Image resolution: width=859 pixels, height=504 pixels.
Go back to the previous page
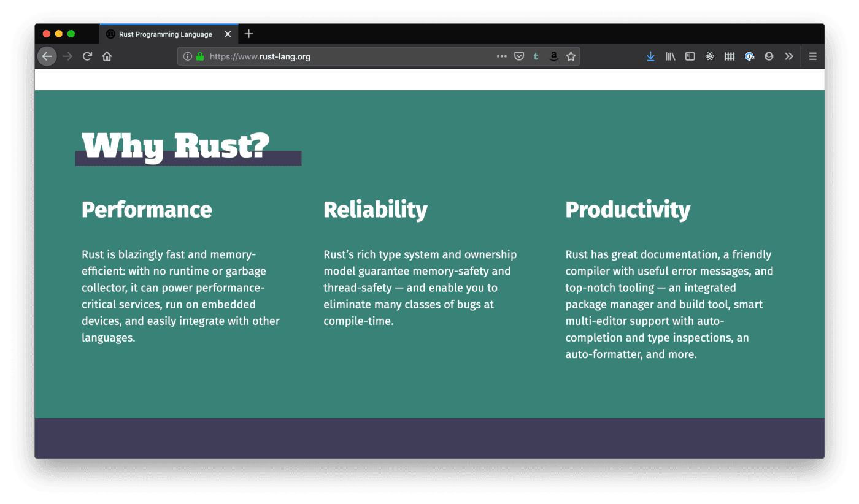click(x=47, y=56)
